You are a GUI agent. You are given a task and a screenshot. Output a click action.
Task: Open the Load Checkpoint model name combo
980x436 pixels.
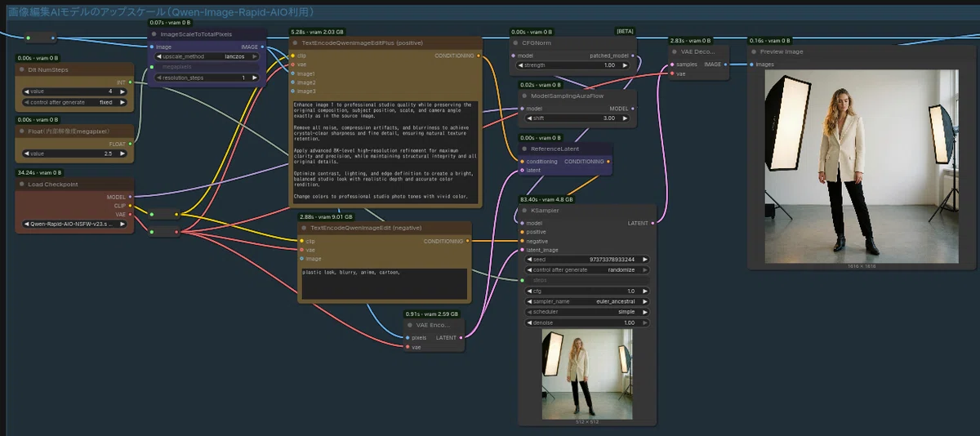coord(75,224)
